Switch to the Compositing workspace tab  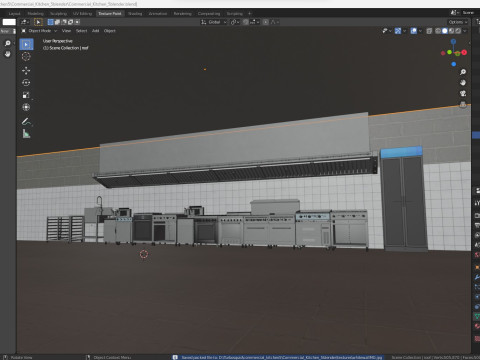pos(209,13)
